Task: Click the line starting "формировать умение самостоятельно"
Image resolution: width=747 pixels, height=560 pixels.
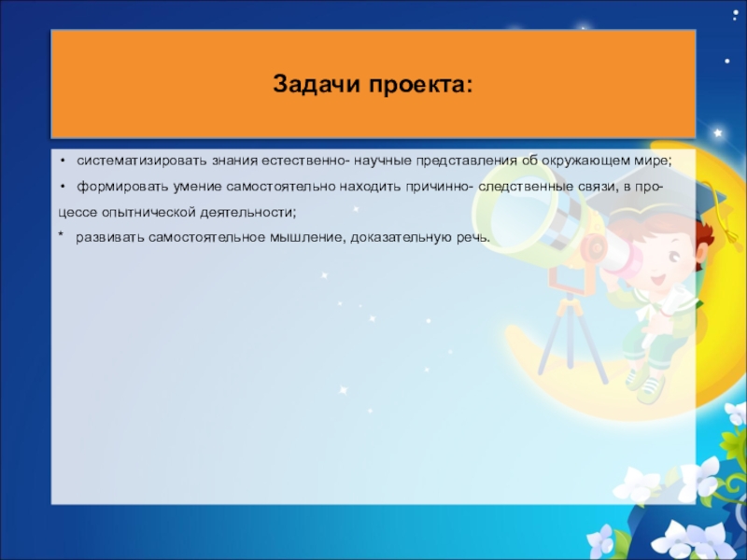Action: pos(369,187)
